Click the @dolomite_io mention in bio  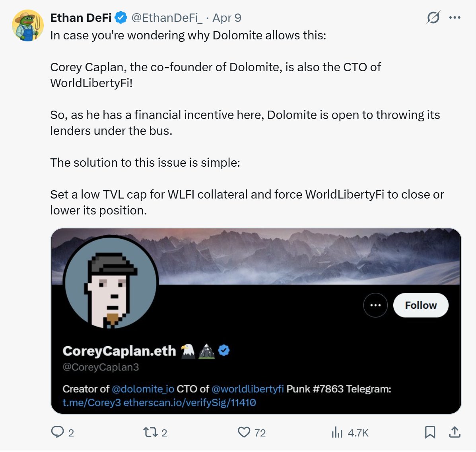click(x=143, y=389)
